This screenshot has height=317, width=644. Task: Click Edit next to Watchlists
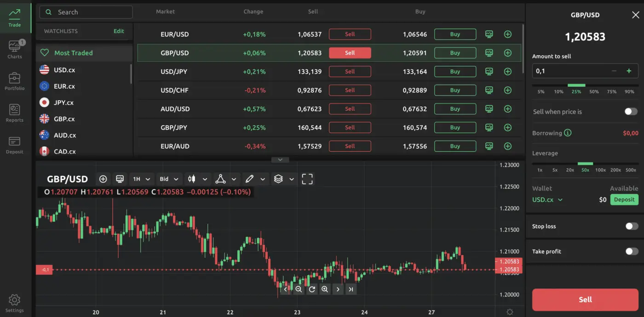click(119, 31)
